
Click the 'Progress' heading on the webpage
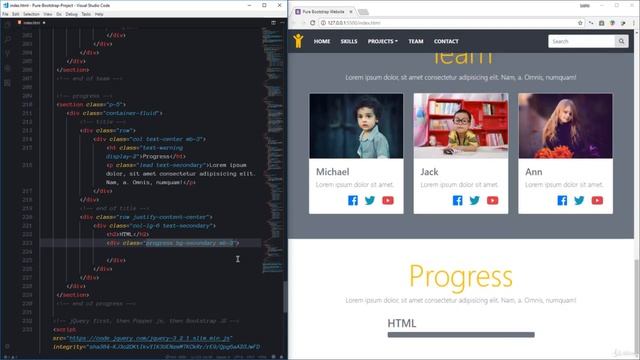point(461,277)
